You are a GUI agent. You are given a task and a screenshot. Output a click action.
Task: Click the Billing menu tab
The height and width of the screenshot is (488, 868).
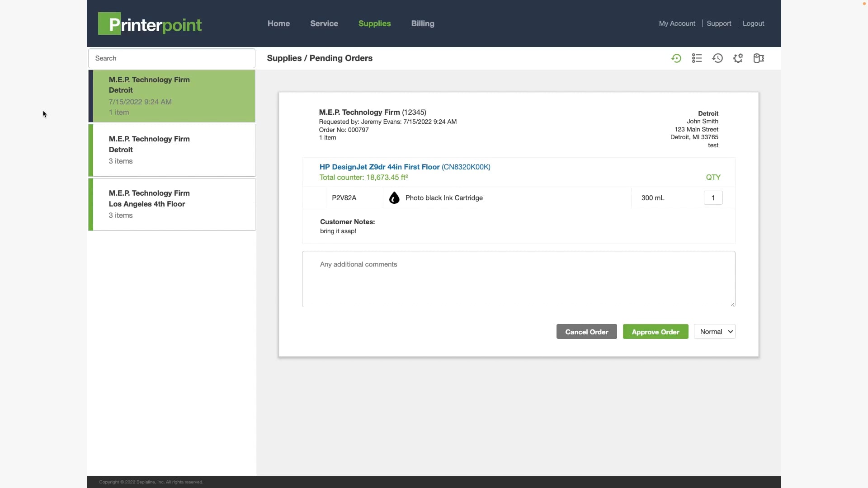(422, 23)
